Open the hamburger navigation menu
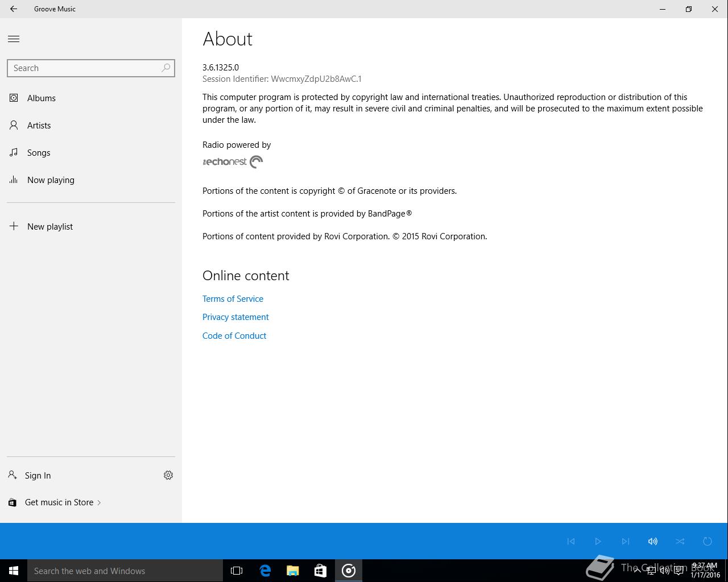The height and width of the screenshot is (582, 728). click(14, 39)
